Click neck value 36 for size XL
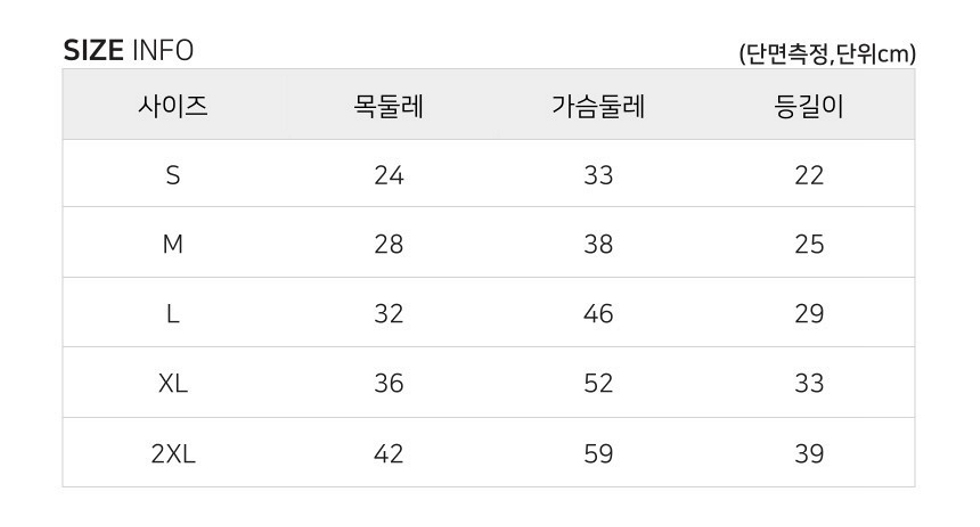This screenshot has height=527, width=980. pos(389,383)
